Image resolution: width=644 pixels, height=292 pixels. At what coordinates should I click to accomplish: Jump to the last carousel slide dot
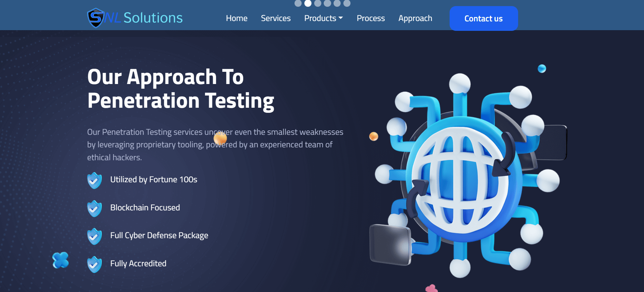click(x=347, y=3)
